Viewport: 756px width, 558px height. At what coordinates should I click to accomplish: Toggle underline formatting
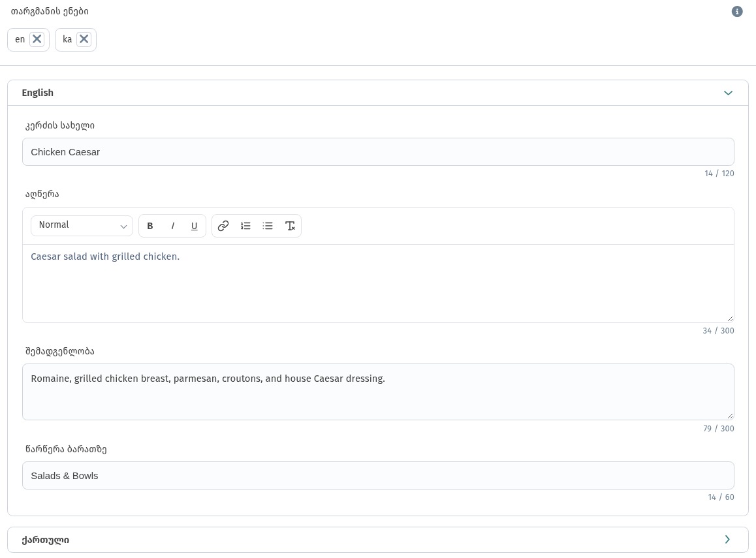[x=195, y=226]
